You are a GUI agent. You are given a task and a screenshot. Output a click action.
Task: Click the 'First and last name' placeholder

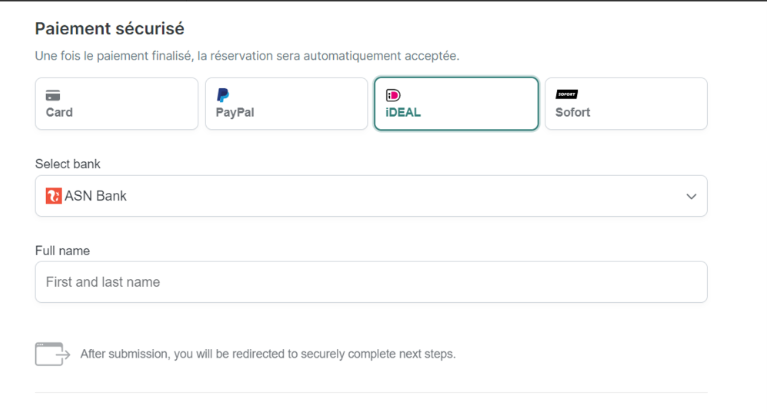click(x=103, y=282)
